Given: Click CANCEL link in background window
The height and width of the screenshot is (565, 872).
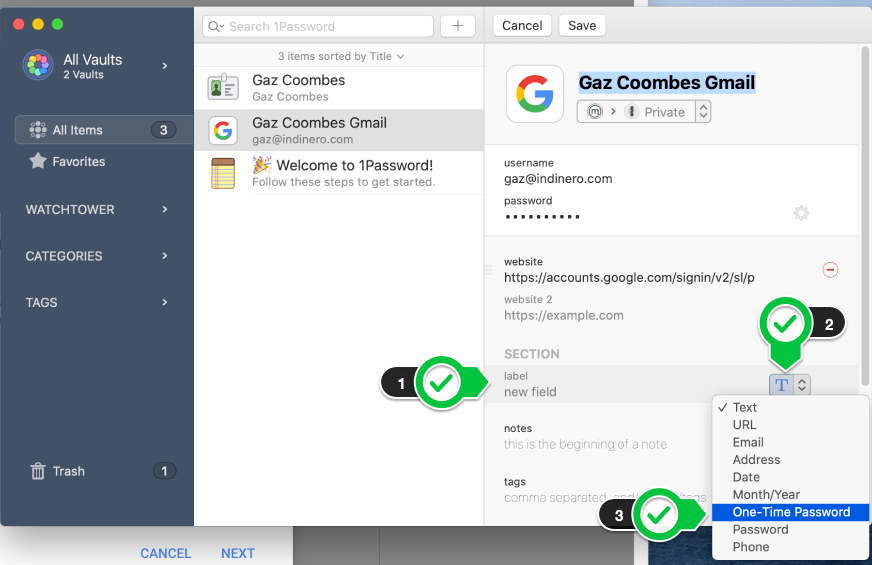Looking at the screenshot, I should click(x=166, y=553).
